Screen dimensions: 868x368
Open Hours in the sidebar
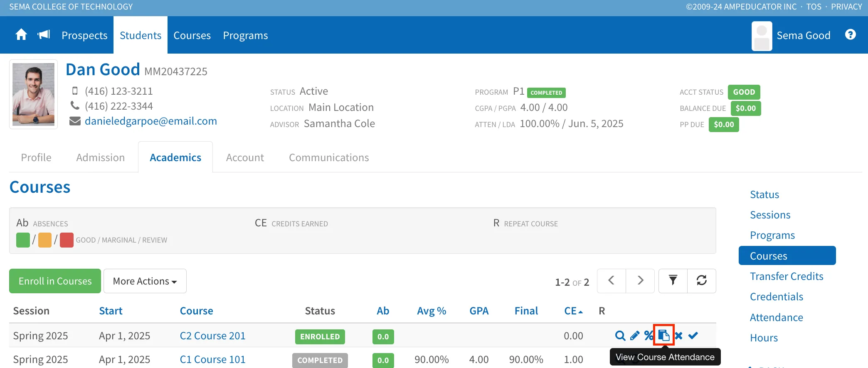[764, 338]
